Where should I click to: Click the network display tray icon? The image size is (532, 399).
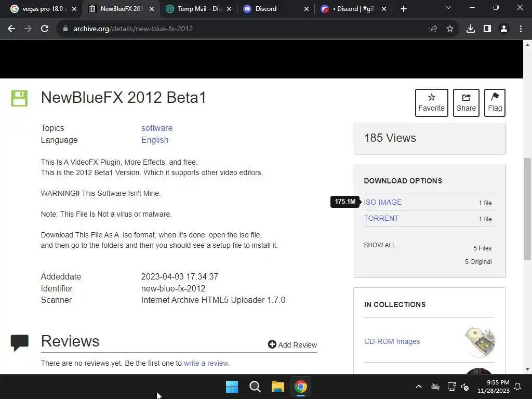coord(451,387)
